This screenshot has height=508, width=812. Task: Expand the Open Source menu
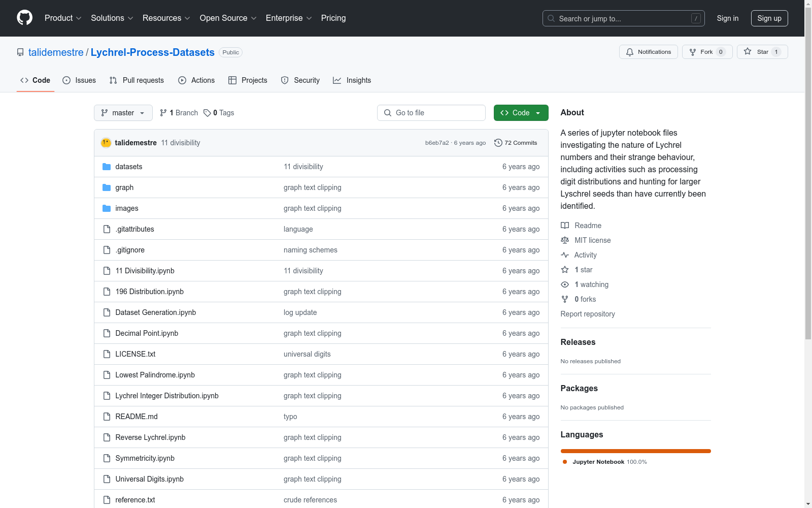228,18
